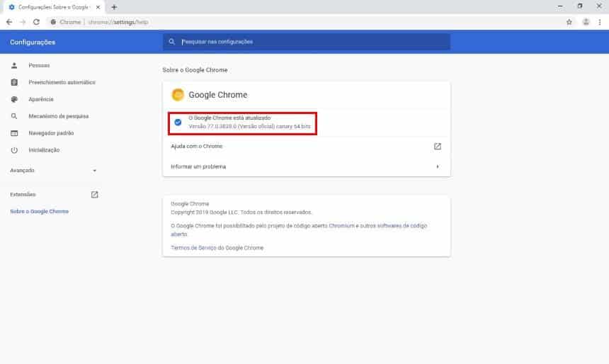This screenshot has height=364, width=609.
Task: Open the Chromium project link
Action: click(342, 226)
